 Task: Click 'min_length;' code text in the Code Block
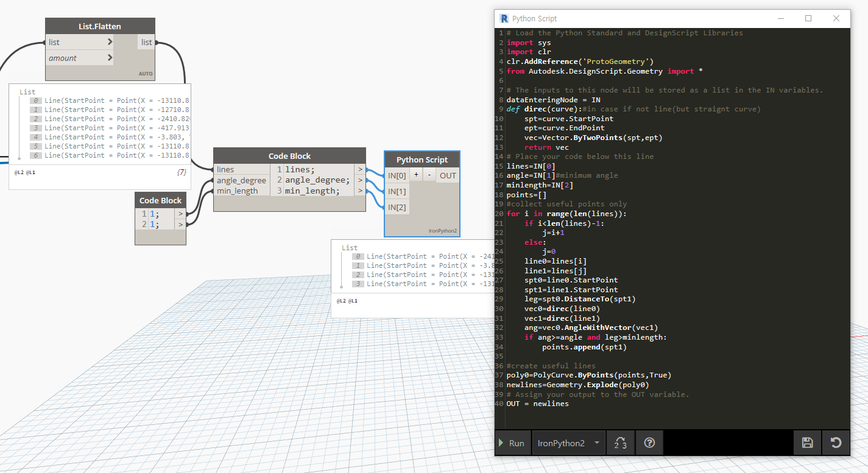[x=312, y=191]
